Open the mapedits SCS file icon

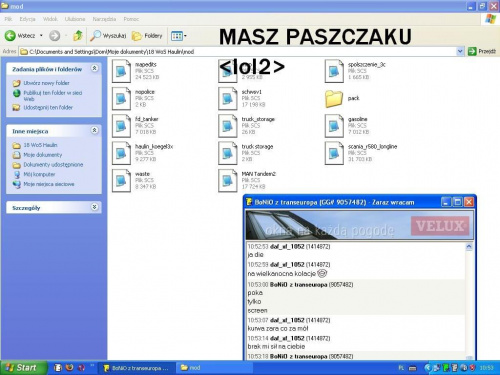(121, 71)
